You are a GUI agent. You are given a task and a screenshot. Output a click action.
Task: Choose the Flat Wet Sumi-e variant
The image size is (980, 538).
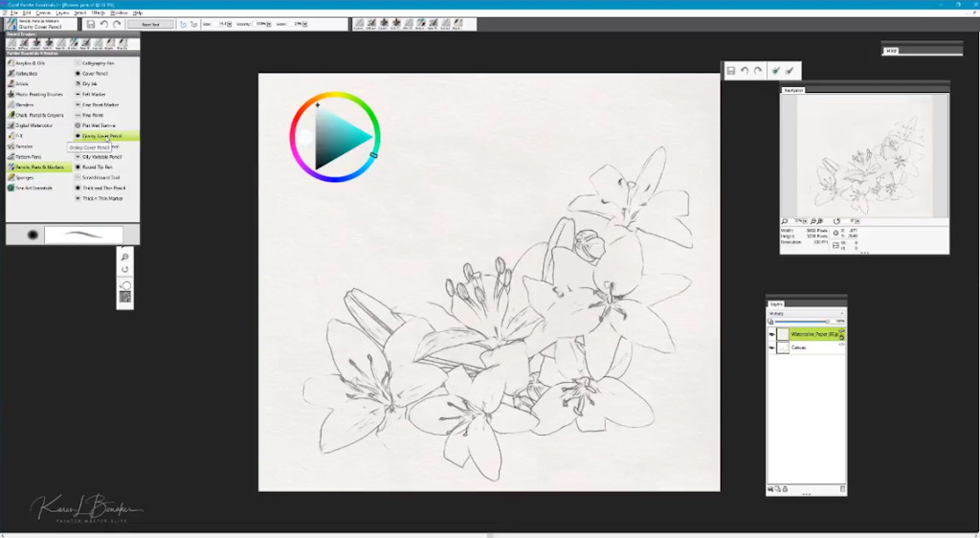click(x=105, y=125)
